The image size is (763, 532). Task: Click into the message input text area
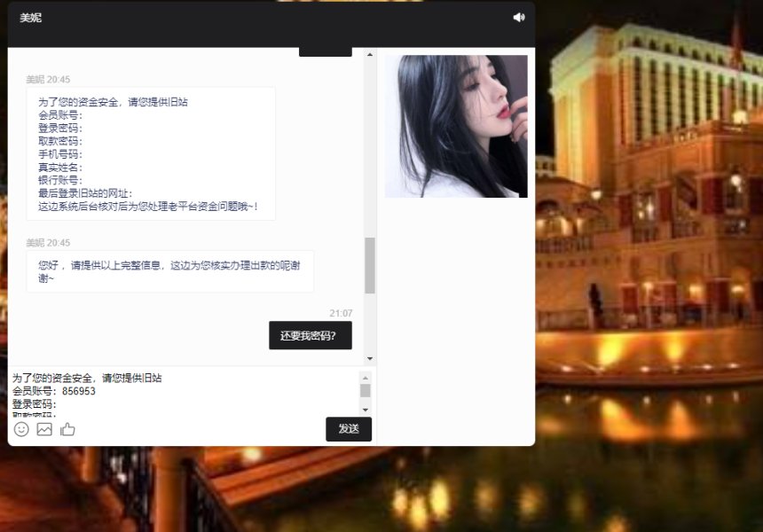click(x=185, y=392)
